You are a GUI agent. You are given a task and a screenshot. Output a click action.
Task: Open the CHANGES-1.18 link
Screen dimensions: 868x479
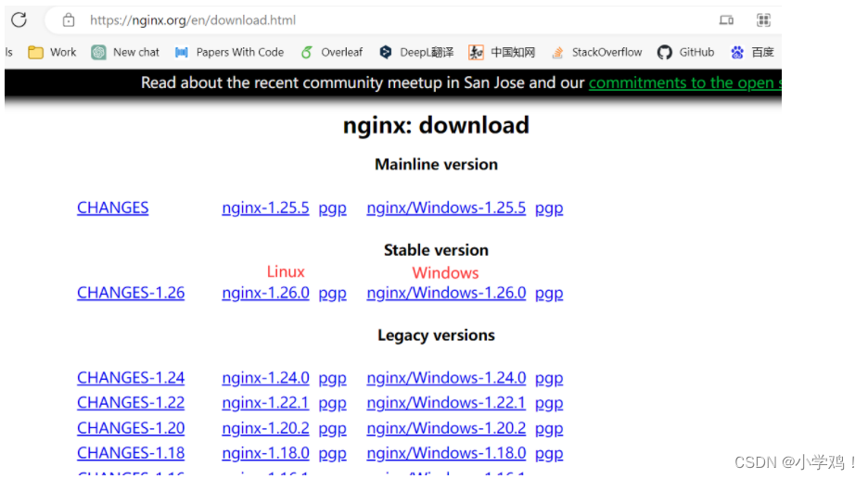131,453
